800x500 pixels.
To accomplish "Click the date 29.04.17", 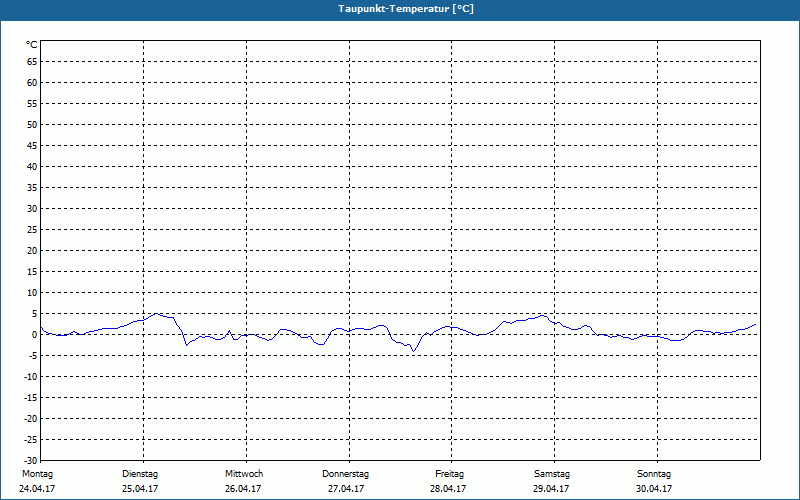I will 551,489.
